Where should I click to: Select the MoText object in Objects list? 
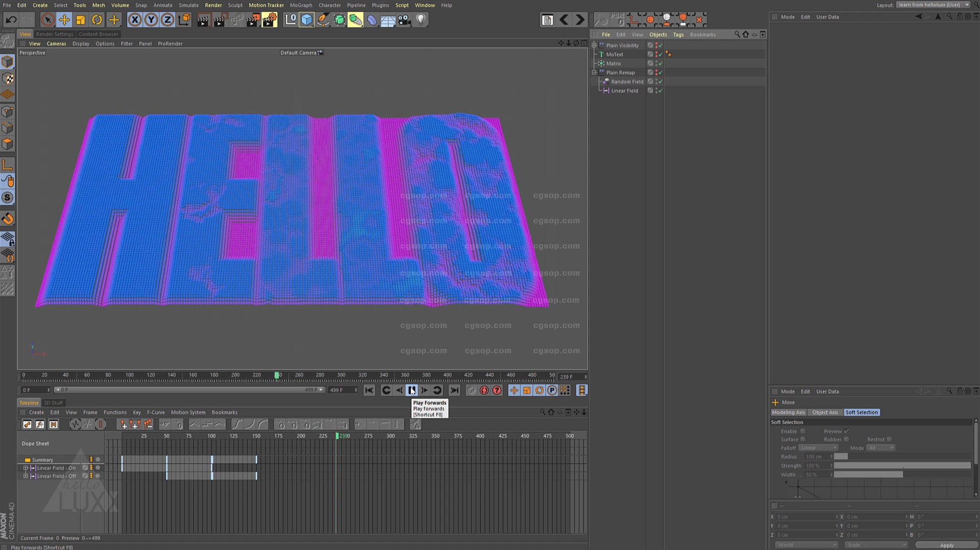614,55
